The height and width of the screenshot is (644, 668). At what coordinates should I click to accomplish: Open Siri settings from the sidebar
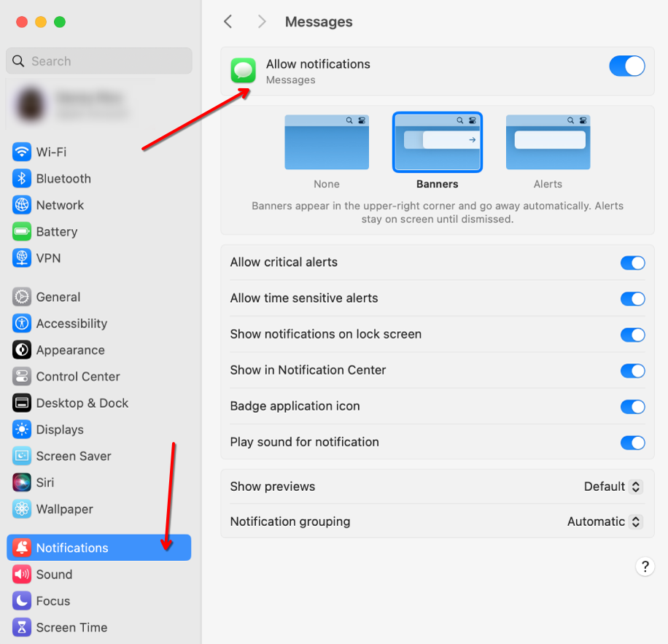pos(46,482)
